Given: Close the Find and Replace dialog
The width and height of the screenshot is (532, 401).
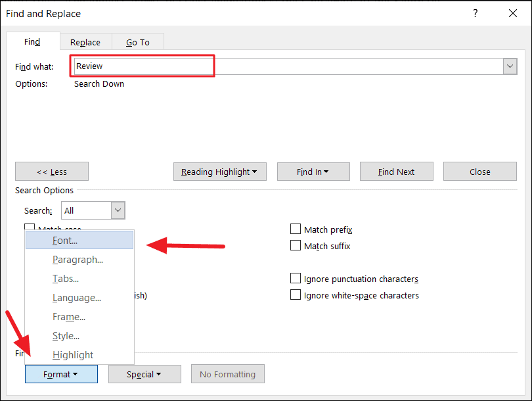Looking at the screenshot, I should (x=513, y=13).
